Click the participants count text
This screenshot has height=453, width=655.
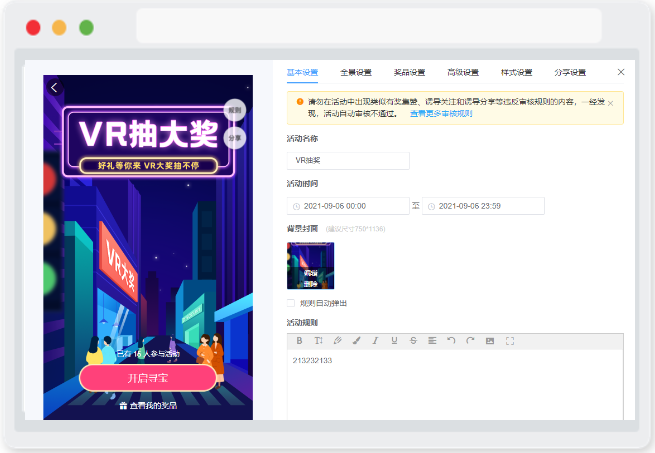tap(148, 354)
